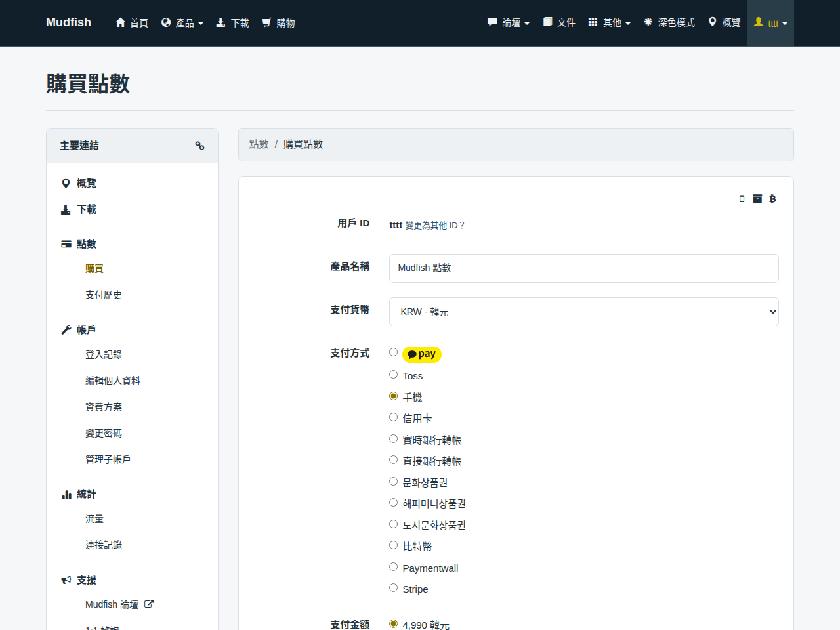Open 登入記錄 in the sidebar

[x=104, y=354]
